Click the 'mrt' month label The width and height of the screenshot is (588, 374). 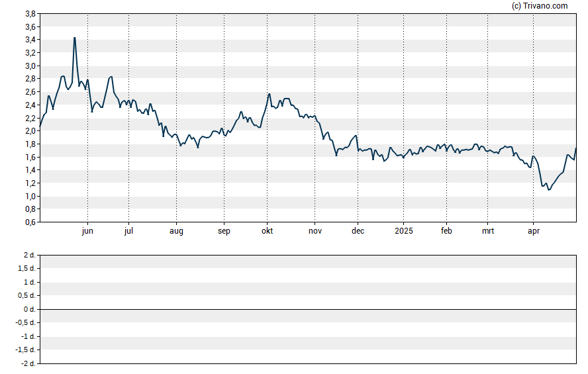pyautogui.click(x=487, y=231)
